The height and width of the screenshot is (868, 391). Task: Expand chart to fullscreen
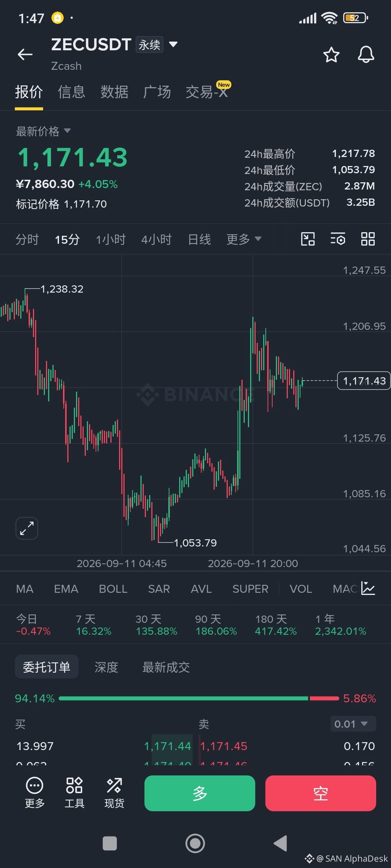click(x=27, y=528)
